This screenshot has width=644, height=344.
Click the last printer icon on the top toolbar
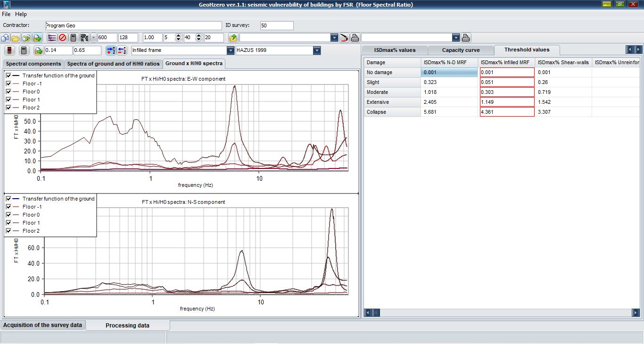(466, 38)
